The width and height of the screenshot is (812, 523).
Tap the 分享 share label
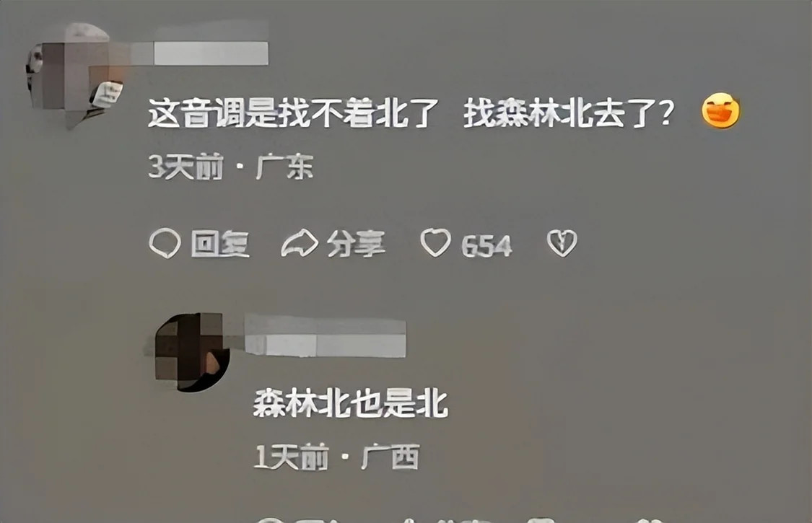(356, 243)
